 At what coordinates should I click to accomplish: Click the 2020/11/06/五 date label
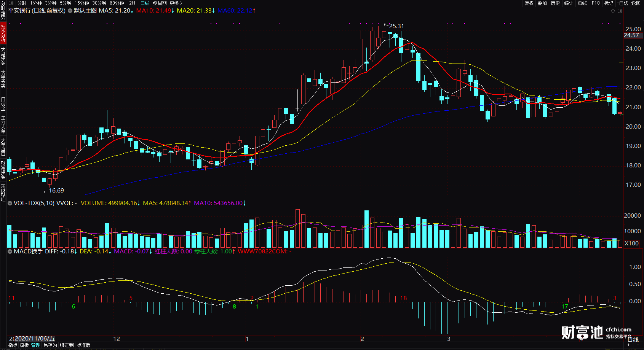tap(34, 339)
